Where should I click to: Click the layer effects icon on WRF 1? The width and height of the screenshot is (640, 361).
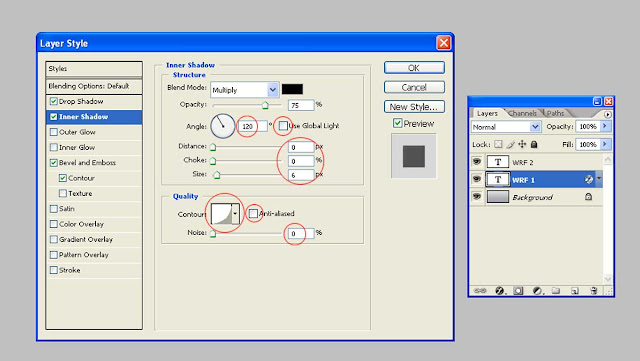click(x=589, y=179)
